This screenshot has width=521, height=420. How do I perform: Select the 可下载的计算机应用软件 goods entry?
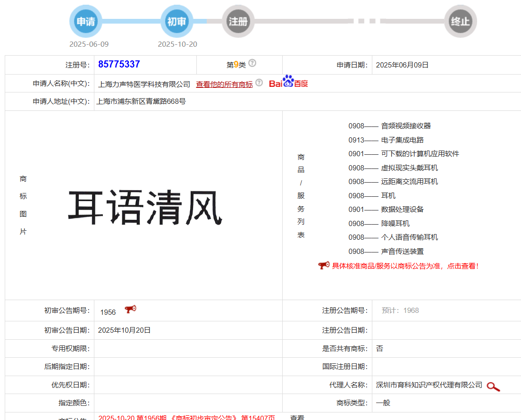coord(420,154)
